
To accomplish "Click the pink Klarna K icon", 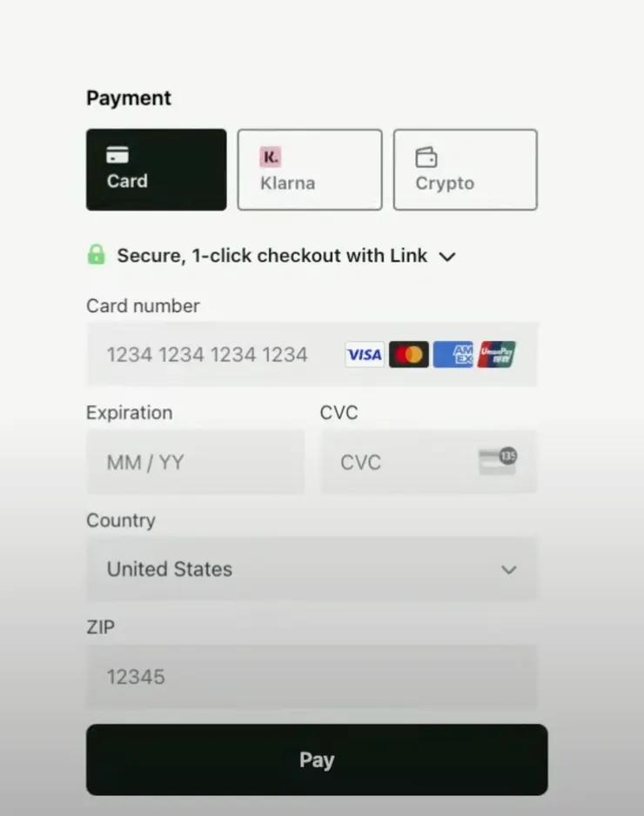I will [x=270, y=157].
